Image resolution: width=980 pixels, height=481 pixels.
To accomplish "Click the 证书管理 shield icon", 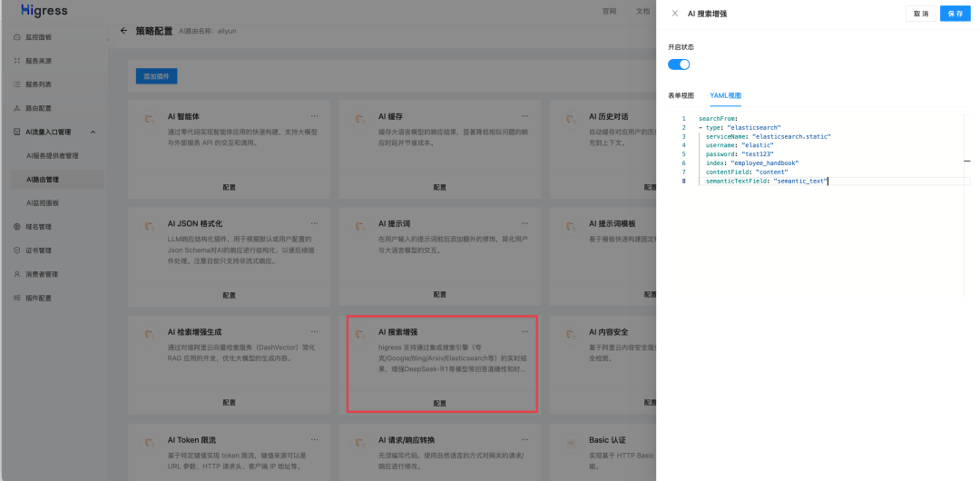I will pos(17,250).
